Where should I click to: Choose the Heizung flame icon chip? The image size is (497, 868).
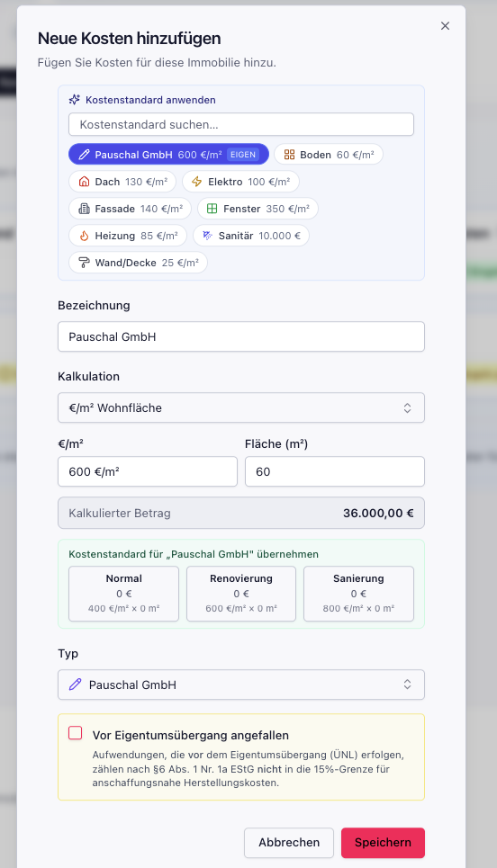128,236
